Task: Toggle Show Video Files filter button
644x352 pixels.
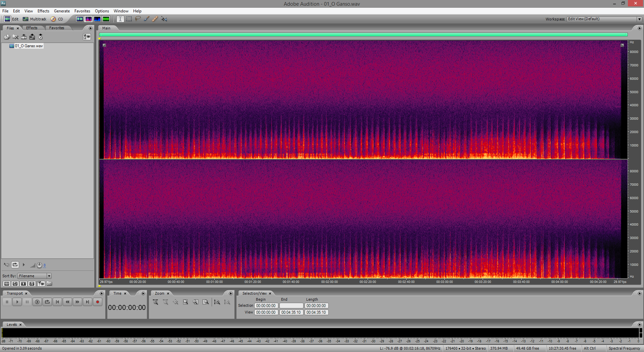Action: (23, 284)
